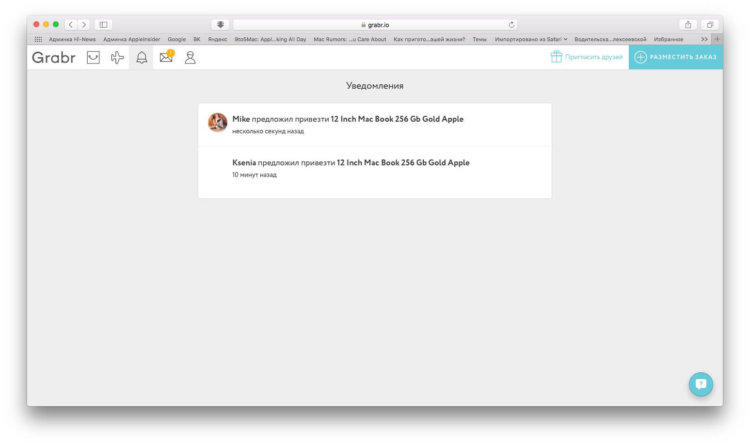Open Mike's avatar in notifications
The height and width of the screenshot is (445, 750).
(218, 122)
